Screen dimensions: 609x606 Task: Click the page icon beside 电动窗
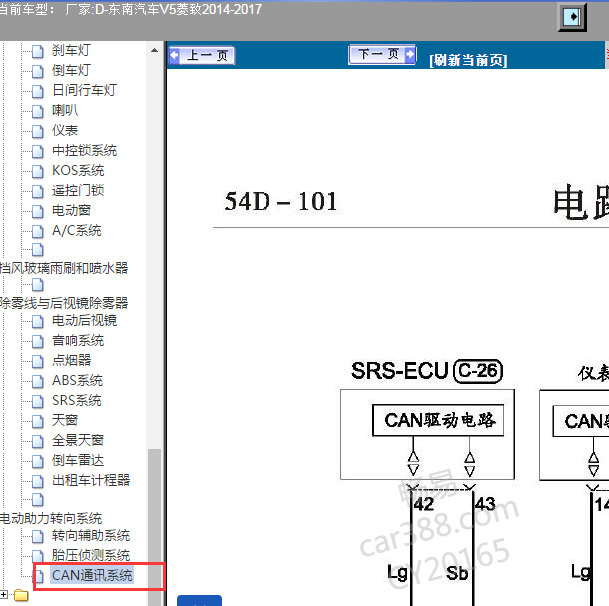coord(38,211)
